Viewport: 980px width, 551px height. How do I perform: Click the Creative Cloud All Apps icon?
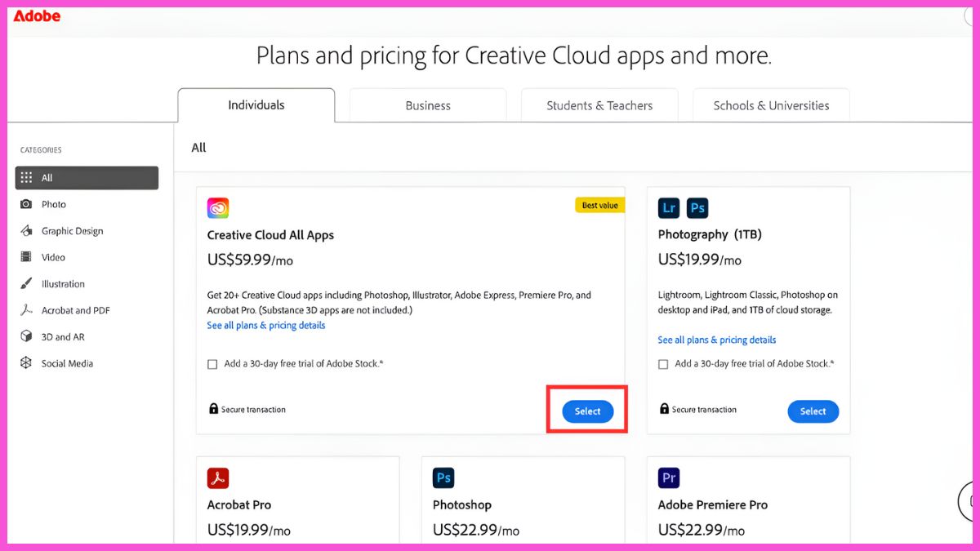pyautogui.click(x=218, y=208)
